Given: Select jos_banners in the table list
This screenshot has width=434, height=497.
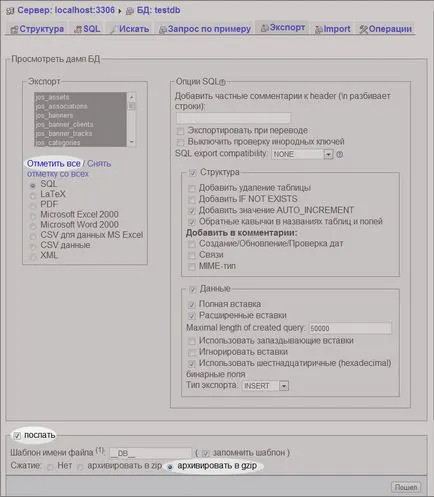Looking at the screenshot, I should tap(80, 115).
